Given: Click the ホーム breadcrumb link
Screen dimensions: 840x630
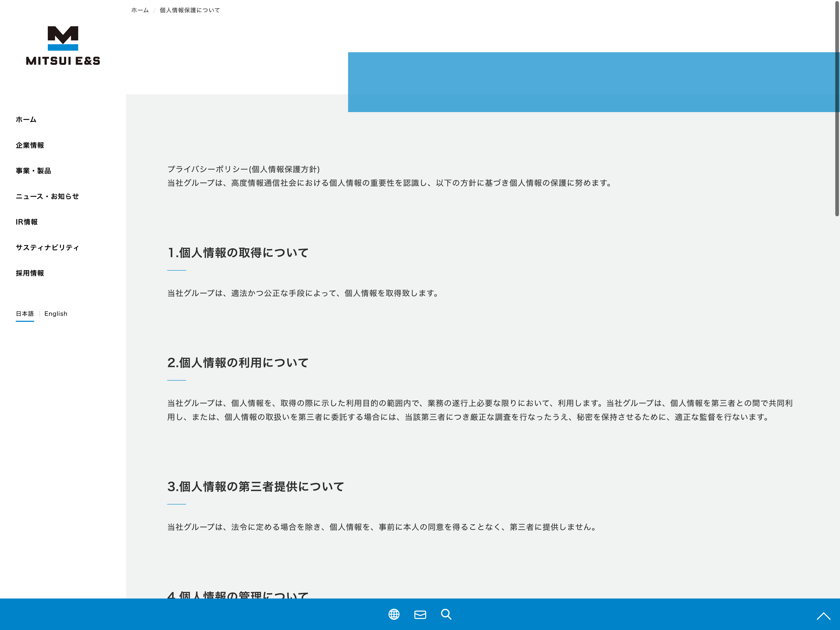Looking at the screenshot, I should coord(140,10).
